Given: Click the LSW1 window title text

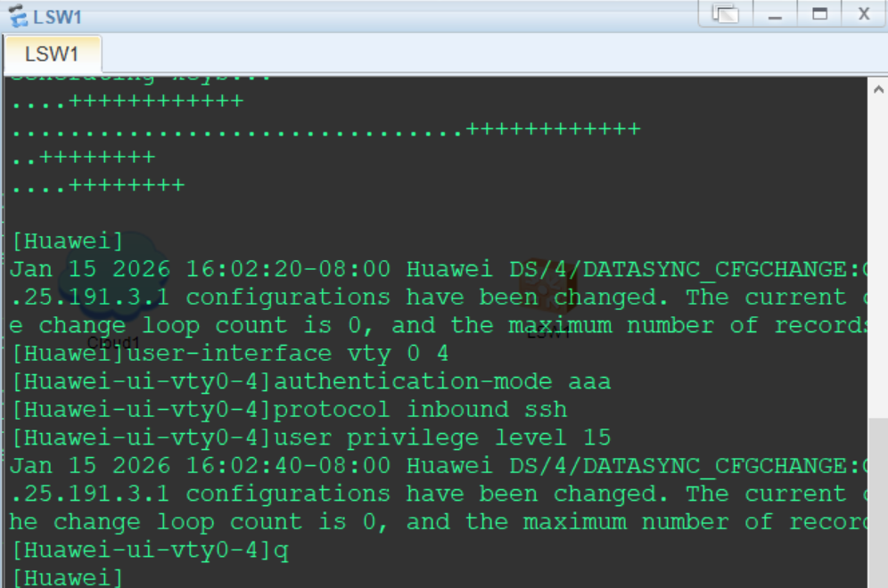Looking at the screenshot, I should 57,17.
